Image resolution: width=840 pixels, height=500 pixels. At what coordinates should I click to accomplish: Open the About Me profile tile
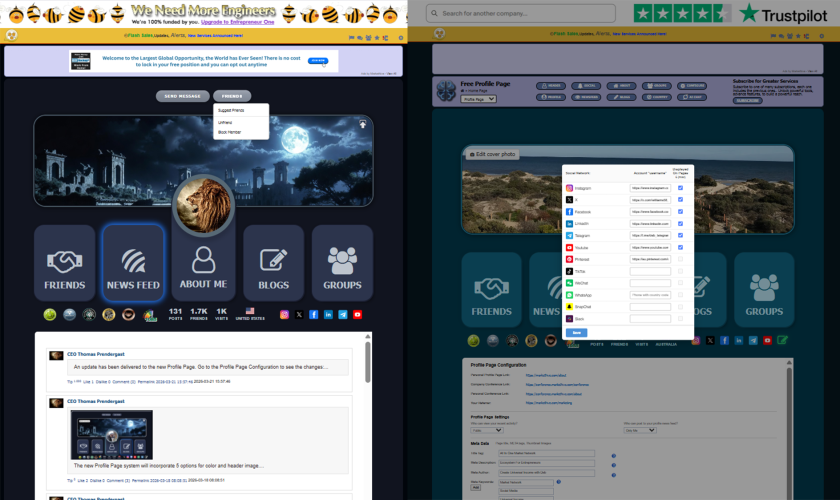pos(204,266)
